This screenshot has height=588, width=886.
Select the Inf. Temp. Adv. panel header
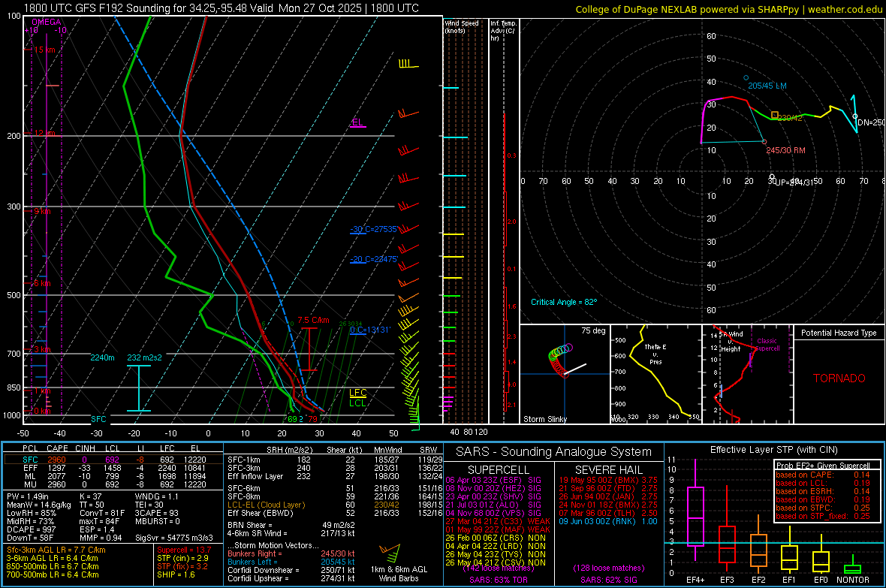[x=504, y=31]
